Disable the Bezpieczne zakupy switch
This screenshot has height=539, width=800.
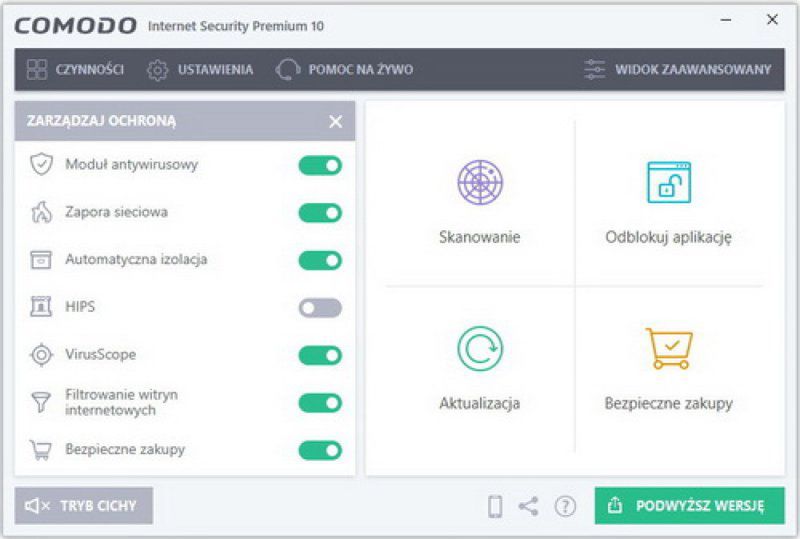pyautogui.click(x=320, y=450)
